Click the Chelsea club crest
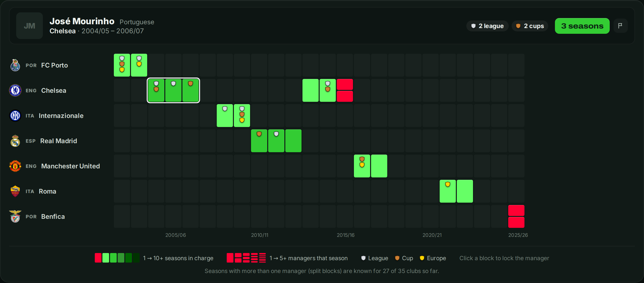Image resolution: width=644 pixels, height=283 pixels. click(x=15, y=90)
